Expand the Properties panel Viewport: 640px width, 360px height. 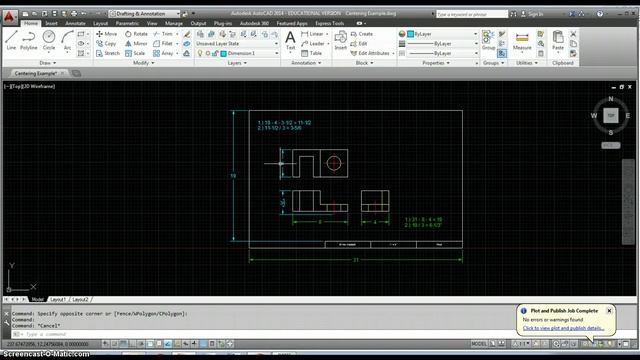[436, 63]
